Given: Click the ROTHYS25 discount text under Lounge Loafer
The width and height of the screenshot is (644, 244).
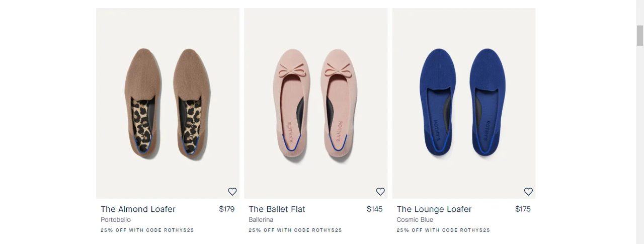Looking at the screenshot, I should click(443, 230).
